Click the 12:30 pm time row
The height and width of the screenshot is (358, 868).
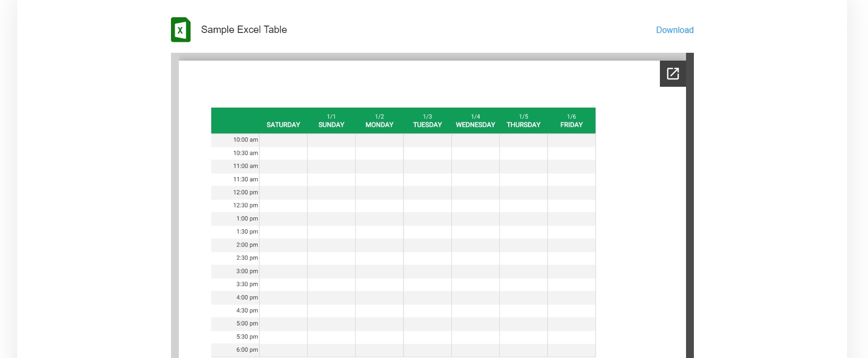[x=403, y=205]
